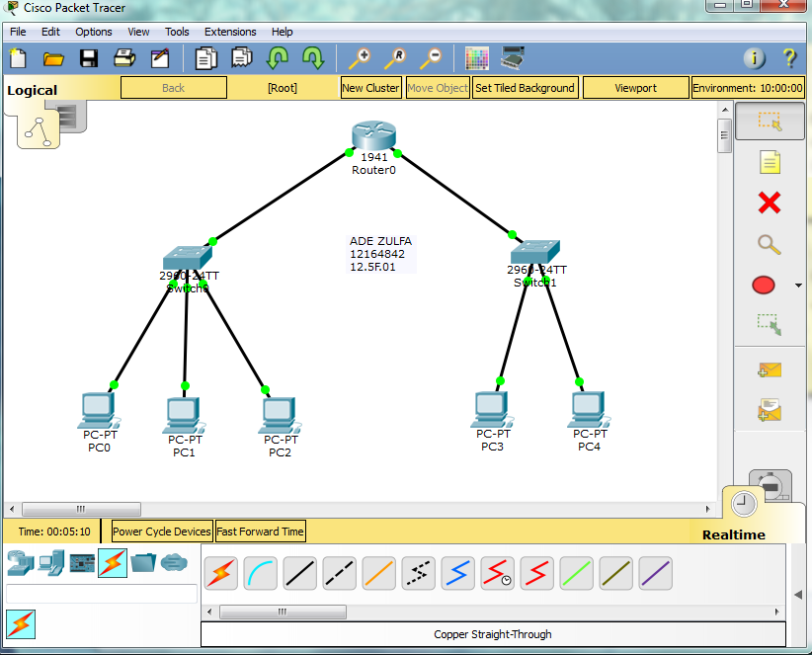812x655 pixels.
Task: Open Multiuser Connection cloud category
Action: (x=174, y=562)
